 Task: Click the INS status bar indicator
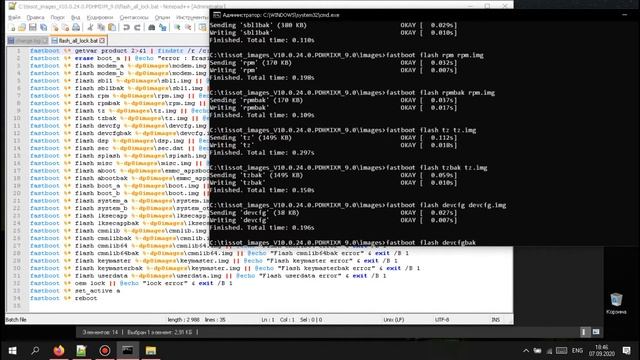click(496, 320)
